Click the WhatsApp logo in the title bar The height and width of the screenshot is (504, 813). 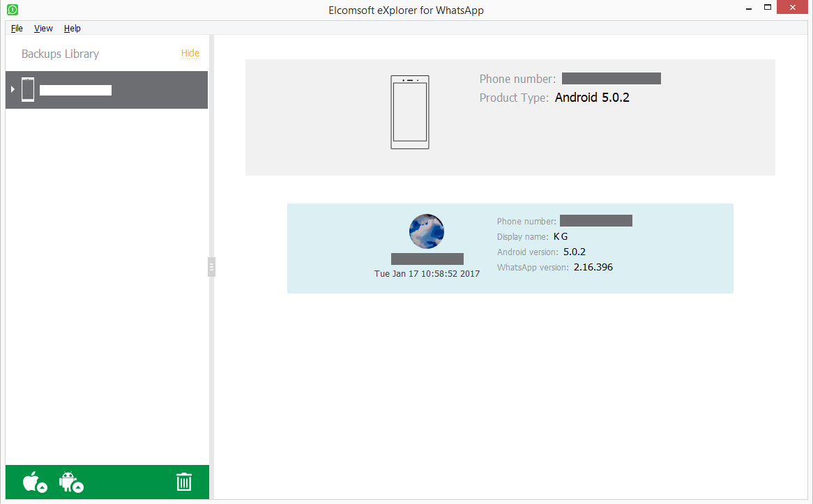click(12, 9)
